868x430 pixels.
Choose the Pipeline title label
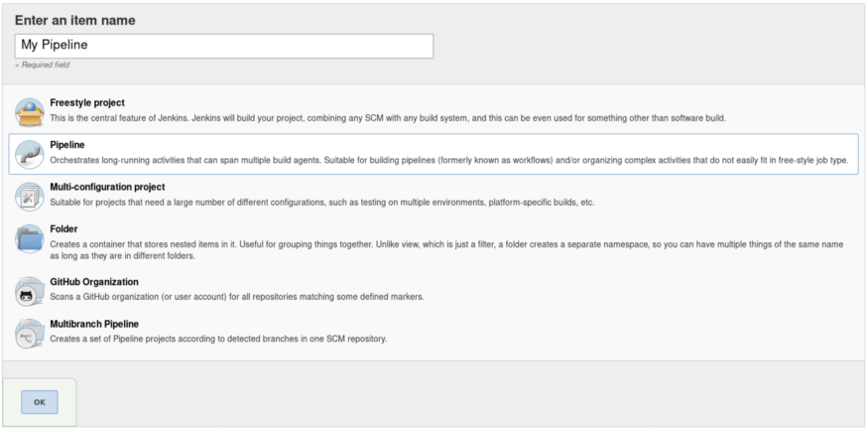click(67, 145)
